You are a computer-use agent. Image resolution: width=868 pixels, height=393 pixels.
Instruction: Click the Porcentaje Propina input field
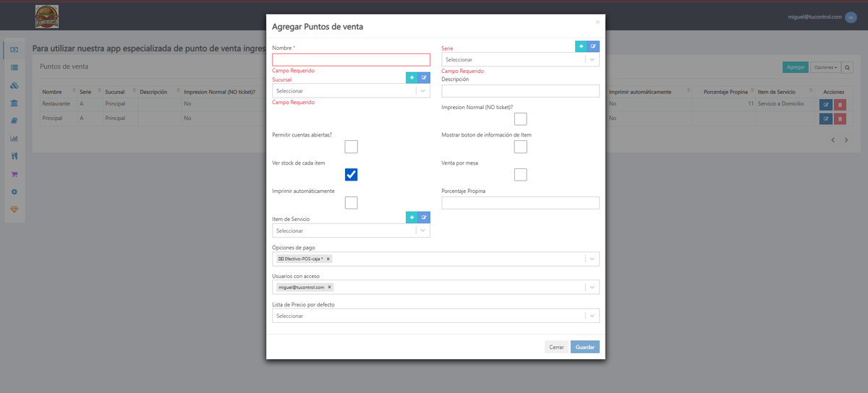pyautogui.click(x=520, y=203)
